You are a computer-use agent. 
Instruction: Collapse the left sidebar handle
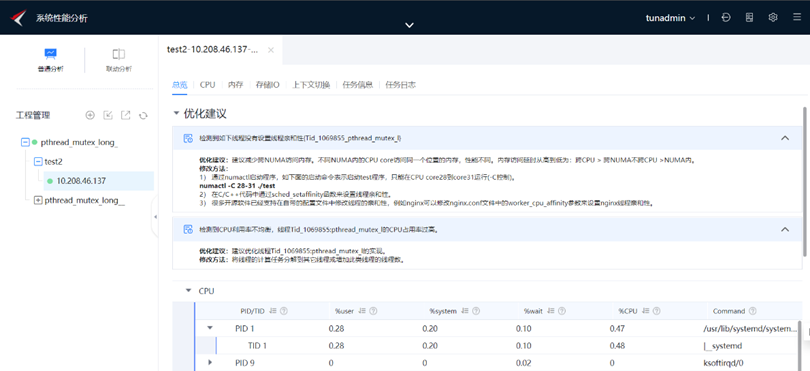[x=155, y=218]
